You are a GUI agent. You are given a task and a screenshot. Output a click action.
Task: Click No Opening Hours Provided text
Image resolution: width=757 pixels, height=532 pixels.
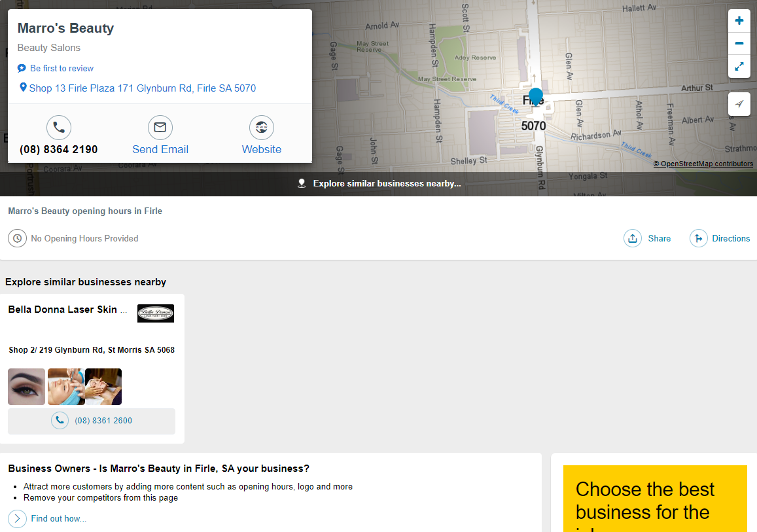84,238
